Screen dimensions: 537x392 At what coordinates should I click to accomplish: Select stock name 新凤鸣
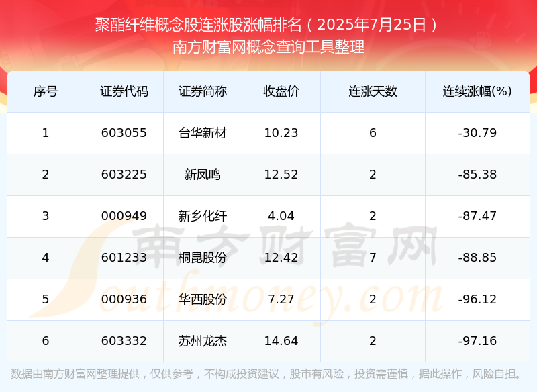pos(203,175)
